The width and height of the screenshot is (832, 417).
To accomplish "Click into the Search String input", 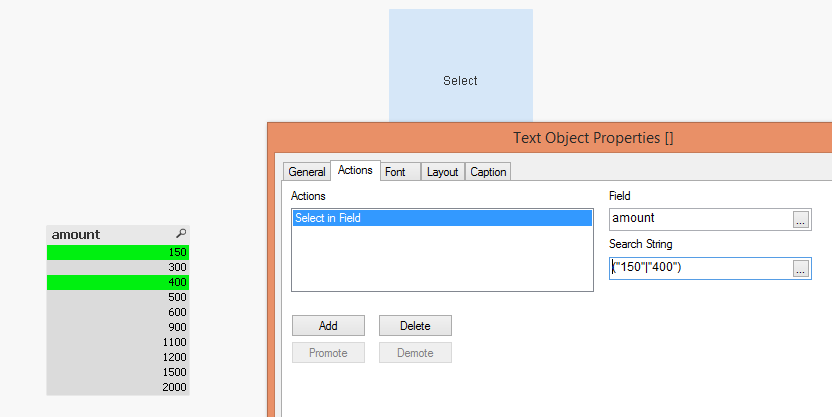I will coord(699,268).
